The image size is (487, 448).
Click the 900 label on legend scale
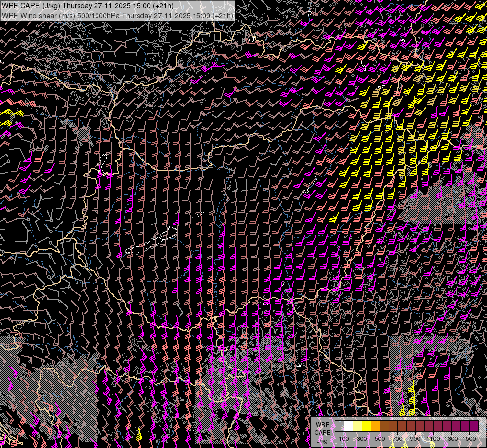415,438
